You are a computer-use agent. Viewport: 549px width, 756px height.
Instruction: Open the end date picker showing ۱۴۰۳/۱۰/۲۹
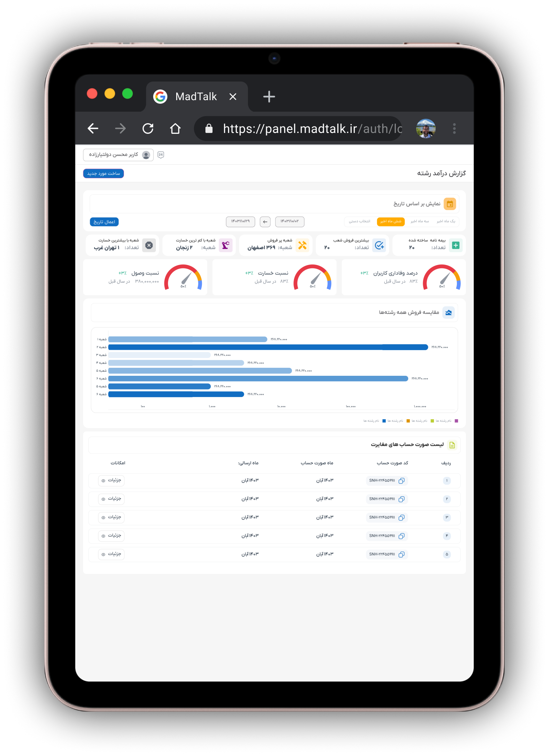[240, 221]
